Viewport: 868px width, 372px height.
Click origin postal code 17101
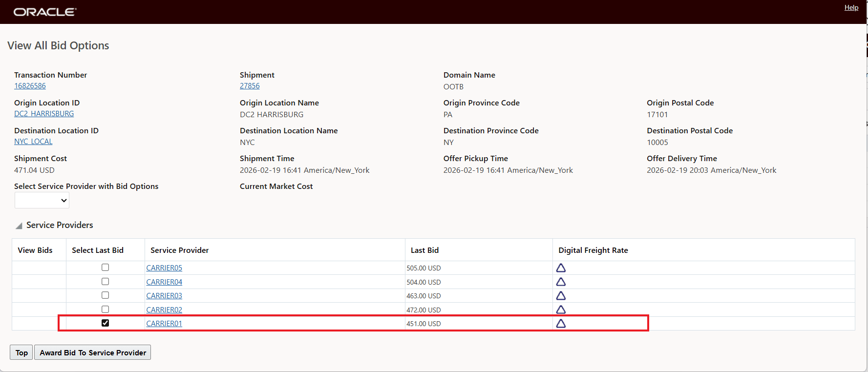pyautogui.click(x=657, y=115)
